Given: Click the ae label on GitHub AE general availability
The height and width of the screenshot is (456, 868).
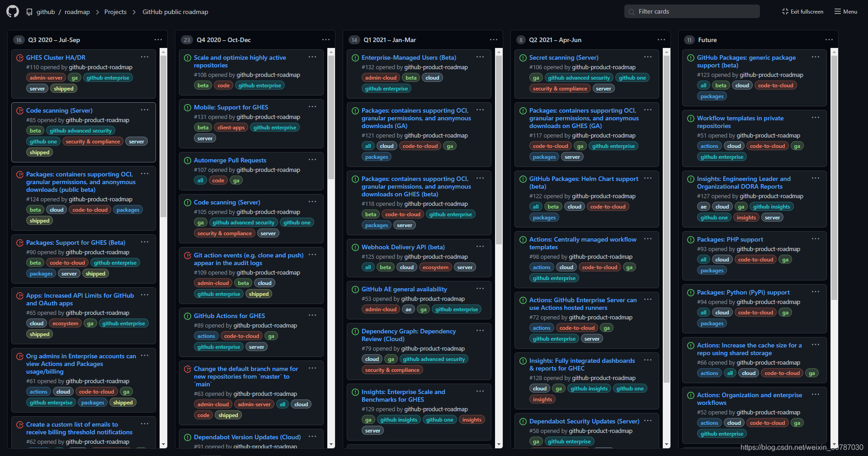Looking at the screenshot, I should pyautogui.click(x=408, y=309).
